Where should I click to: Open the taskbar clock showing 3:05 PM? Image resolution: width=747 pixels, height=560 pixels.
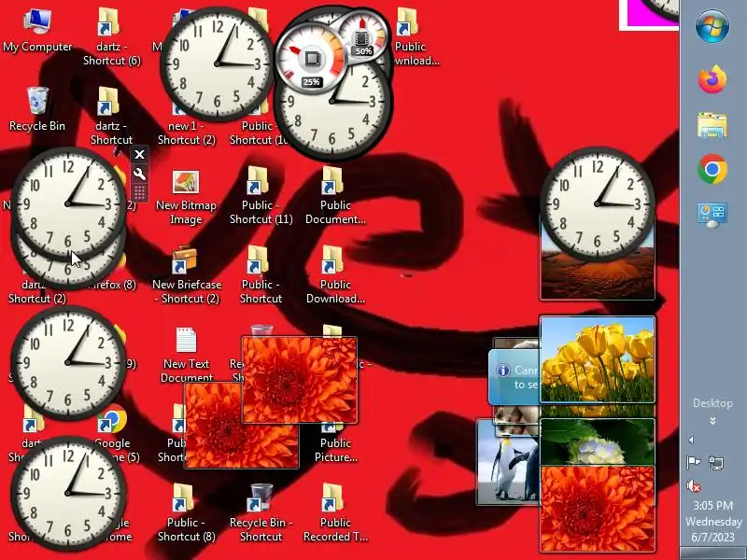click(x=713, y=521)
